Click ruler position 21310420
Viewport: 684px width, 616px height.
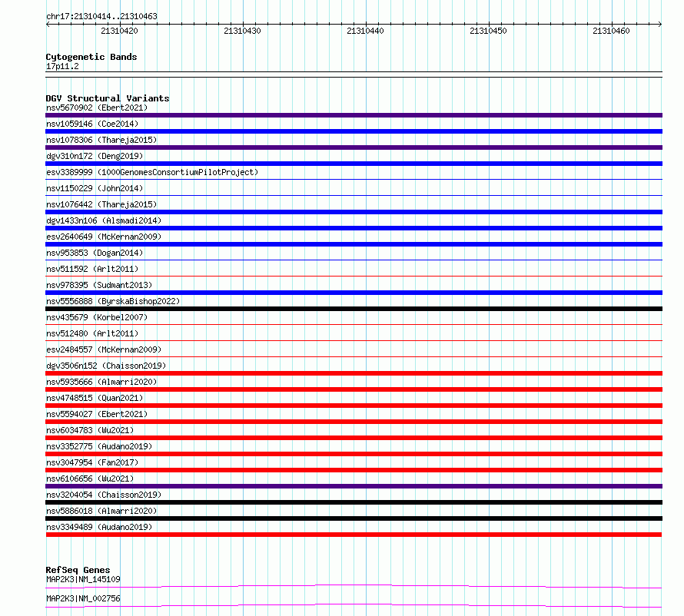tap(119, 31)
